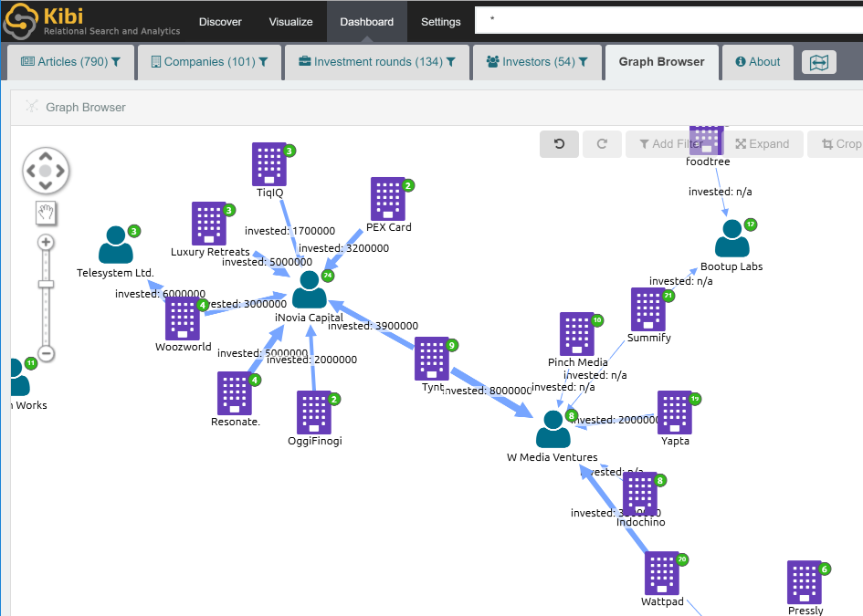Image resolution: width=863 pixels, height=616 pixels.
Task: Click the filter icon on Investors tab
Action: 583,62
